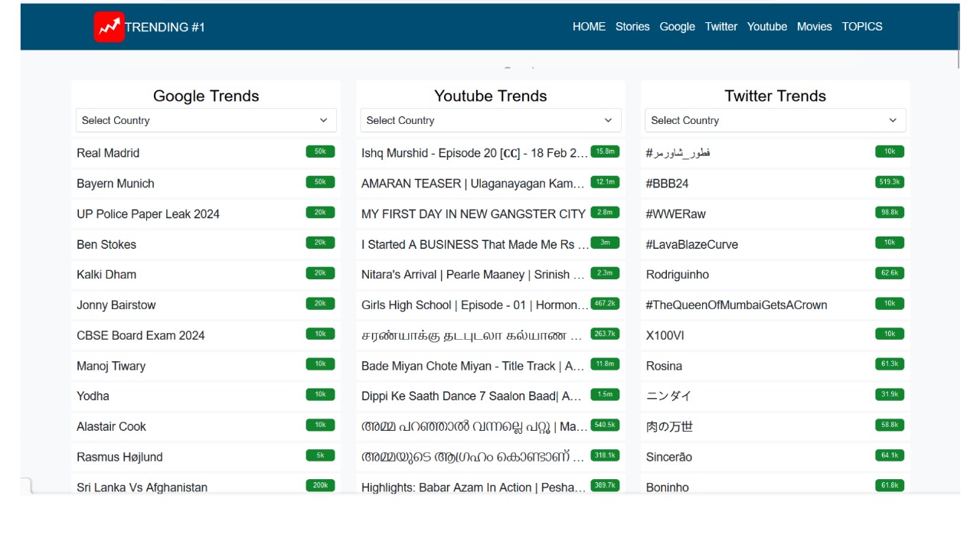
Task: Open the Real Madrid Google trend
Action: 108,153
